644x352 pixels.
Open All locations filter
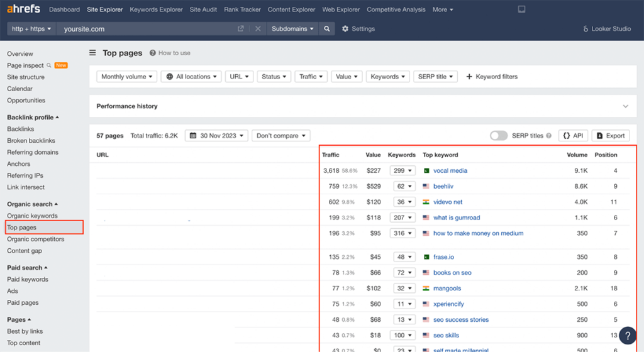tap(191, 77)
